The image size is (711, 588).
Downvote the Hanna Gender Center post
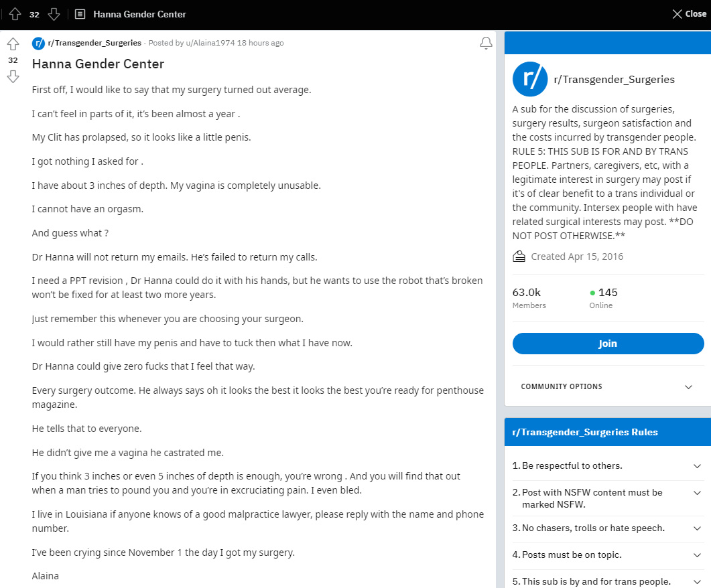13,76
